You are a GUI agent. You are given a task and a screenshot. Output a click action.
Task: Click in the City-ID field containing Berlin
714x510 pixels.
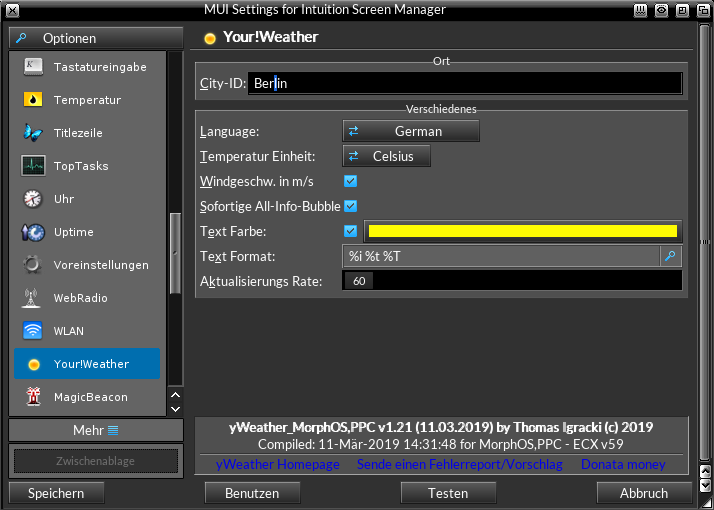[x=465, y=83]
